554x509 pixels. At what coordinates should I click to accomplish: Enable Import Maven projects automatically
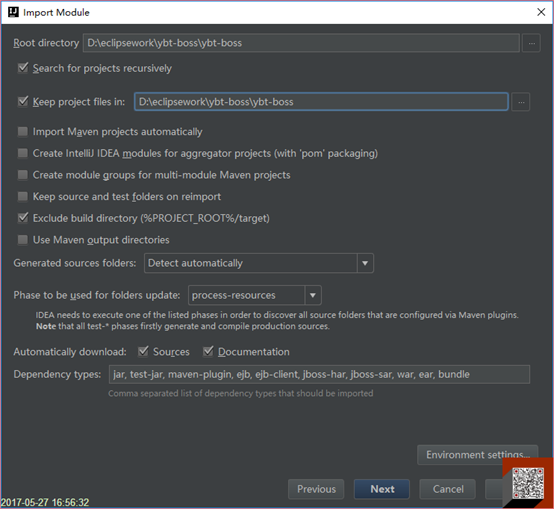tap(23, 131)
